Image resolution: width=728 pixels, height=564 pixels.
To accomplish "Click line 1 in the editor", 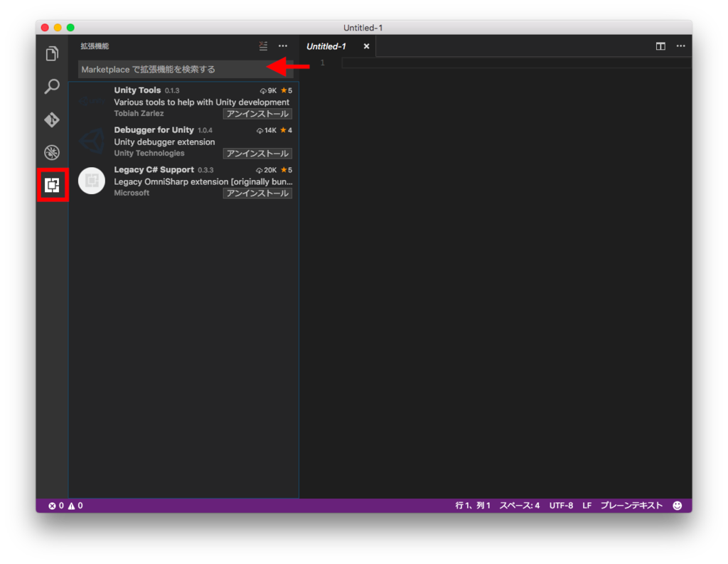I will (515, 63).
